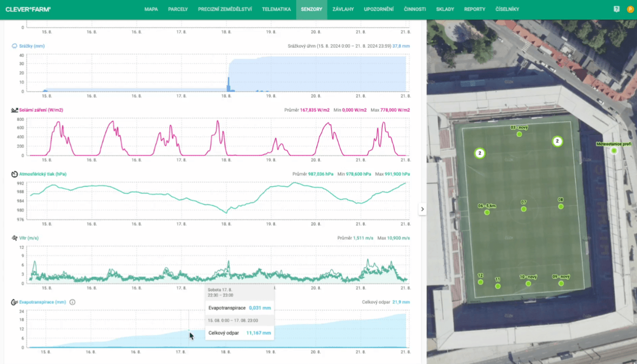Screen dimensions: 637x364
Task: Go to the Telematika section
Action: (276, 9)
